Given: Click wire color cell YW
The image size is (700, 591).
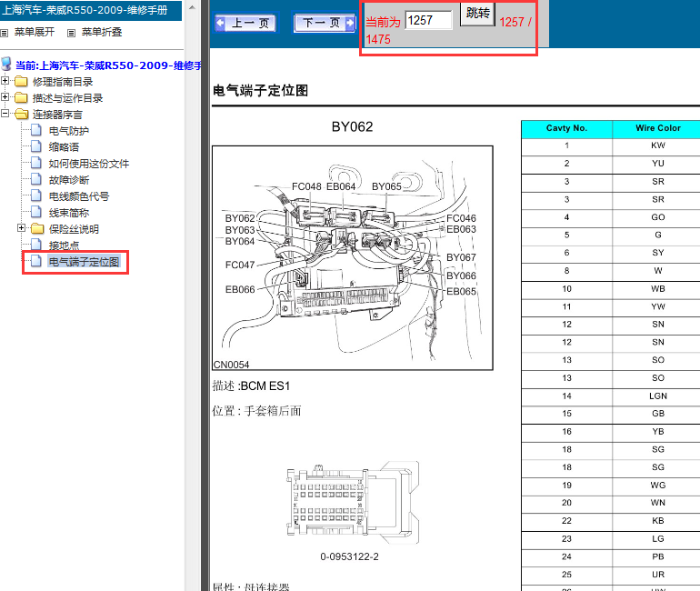Looking at the screenshot, I should pos(658,306).
